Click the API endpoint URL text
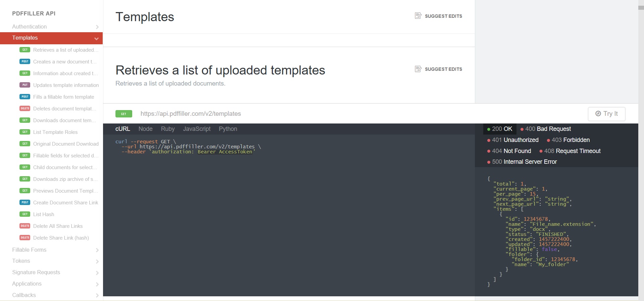Viewport: 644px width, 301px height. click(x=191, y=114)
